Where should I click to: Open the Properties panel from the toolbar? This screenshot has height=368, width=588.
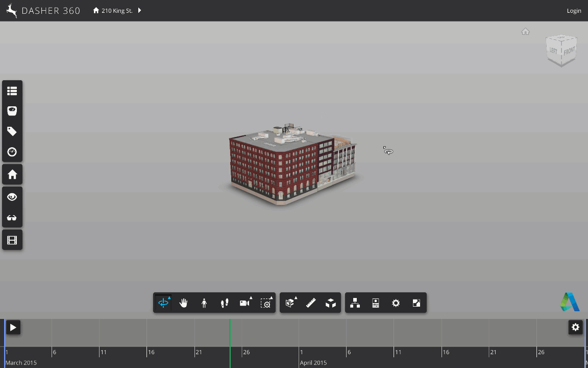click(375, 303)
